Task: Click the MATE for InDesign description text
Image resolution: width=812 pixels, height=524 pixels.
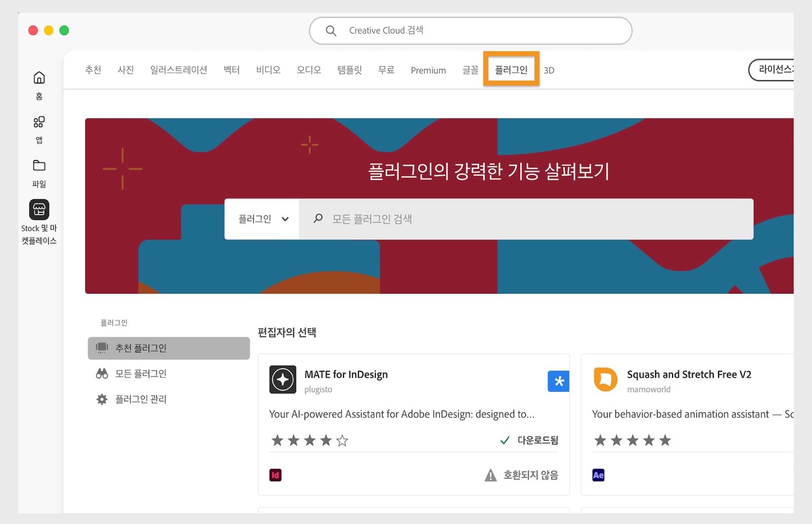Action: [x=402, y=414]
